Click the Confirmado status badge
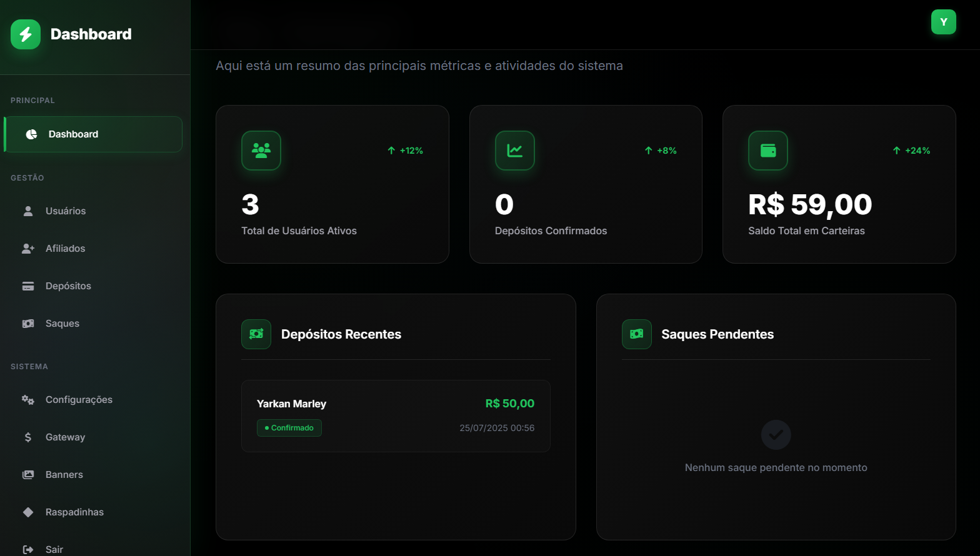This screenshot has height=556, width=980. tap(289, 428)
